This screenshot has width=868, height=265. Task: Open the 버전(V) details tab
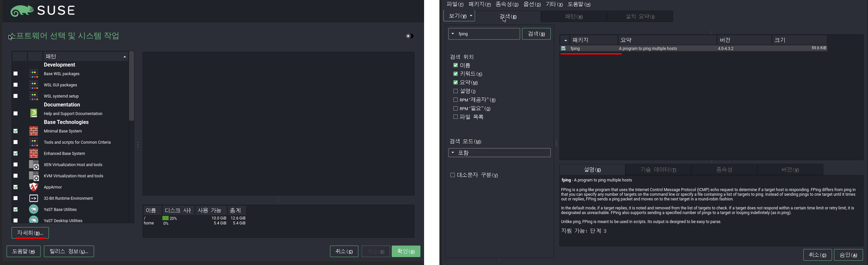[790, 170]
